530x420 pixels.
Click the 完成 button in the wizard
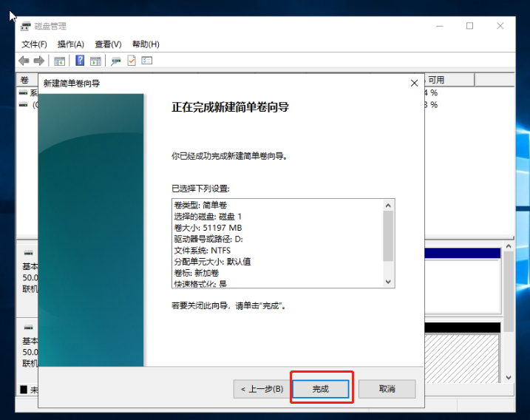click(320, 389)
